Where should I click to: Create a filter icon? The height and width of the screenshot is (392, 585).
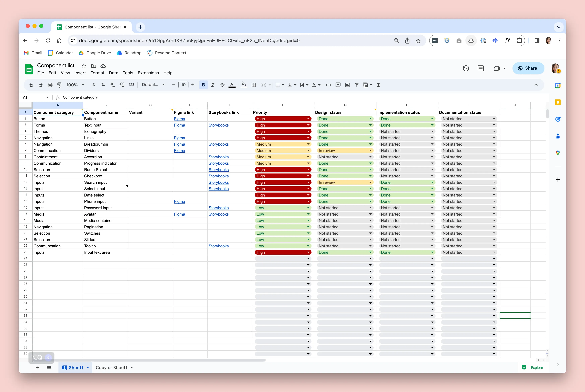(357, 85)
